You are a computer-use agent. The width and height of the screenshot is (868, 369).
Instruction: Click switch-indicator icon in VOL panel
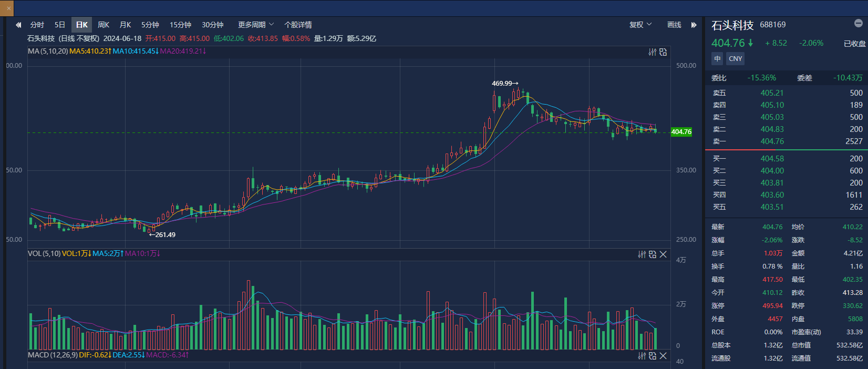point(653,254)
